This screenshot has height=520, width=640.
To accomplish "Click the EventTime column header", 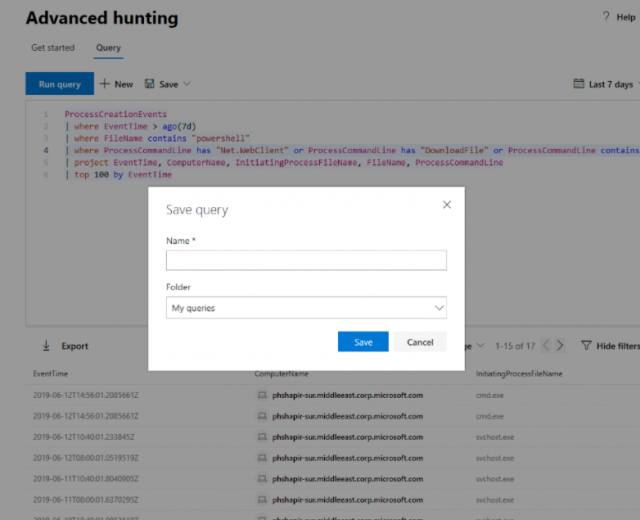I will (x=50, y=373).
